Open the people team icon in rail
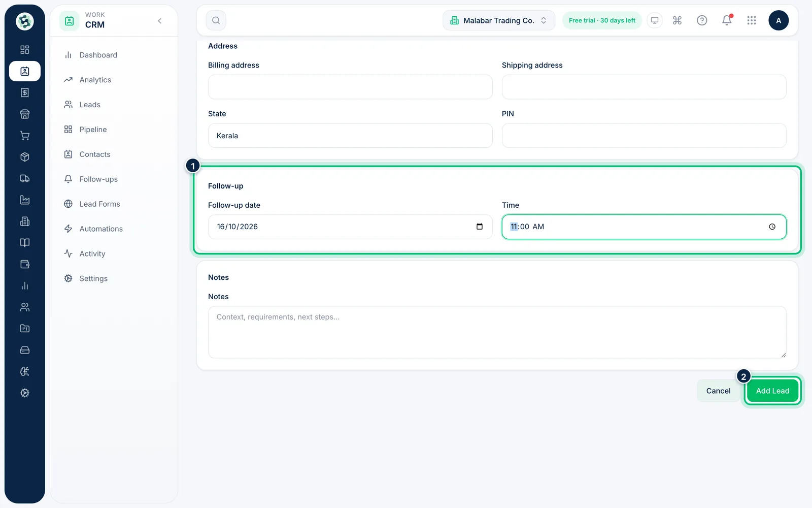 [24, 307]
